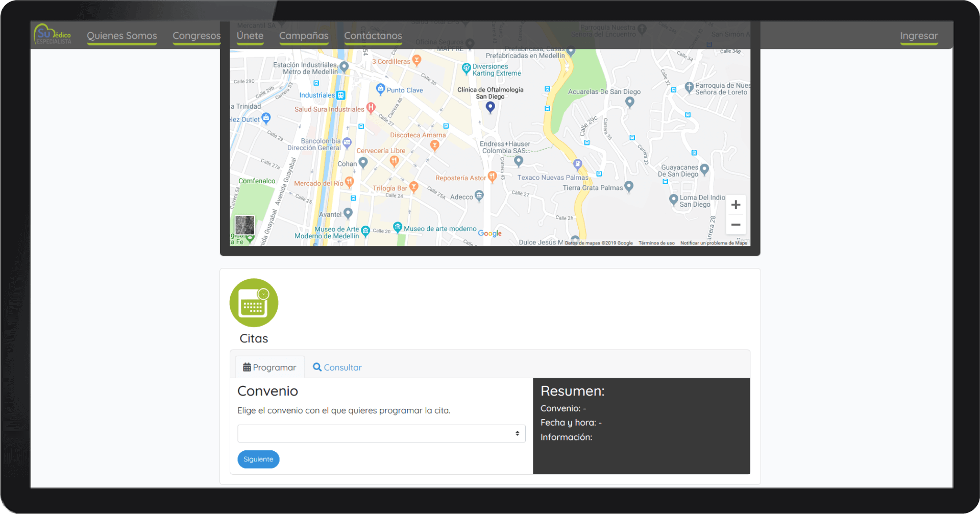Viewport: 980px width, 514px height.
Task: Open the Términos de uso map link
Action: coord(656,243)
